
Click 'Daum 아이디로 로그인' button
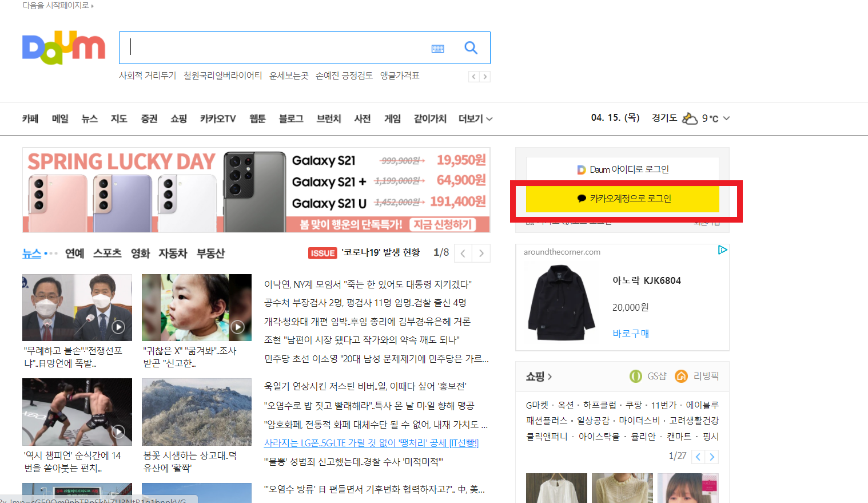coord(623,169)
